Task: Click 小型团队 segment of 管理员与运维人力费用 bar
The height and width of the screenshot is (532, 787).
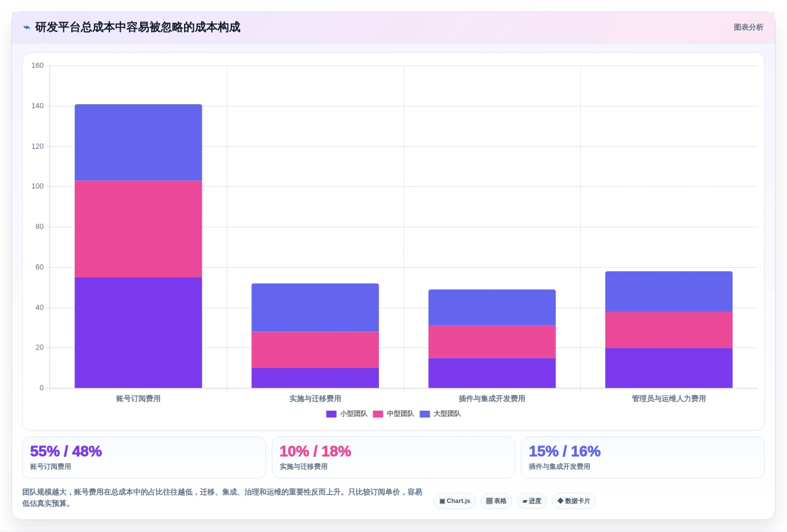Action: point(669,368)
